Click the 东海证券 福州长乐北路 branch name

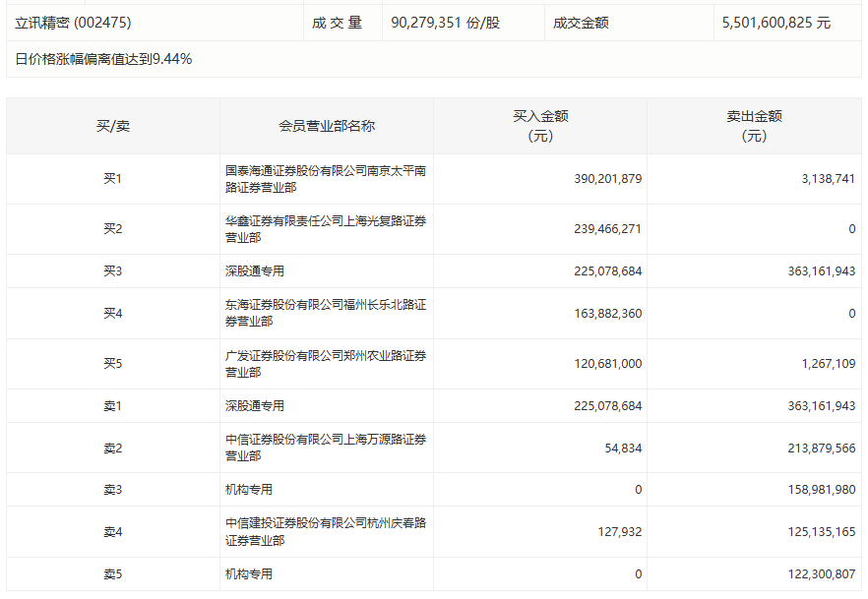click(x=326, y=313)
